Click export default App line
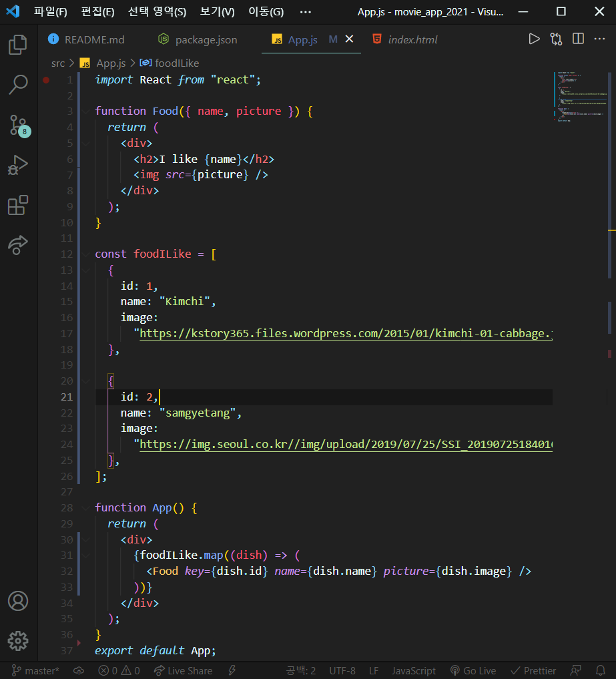This screenshot has width=616, height=679. (155, 651)
